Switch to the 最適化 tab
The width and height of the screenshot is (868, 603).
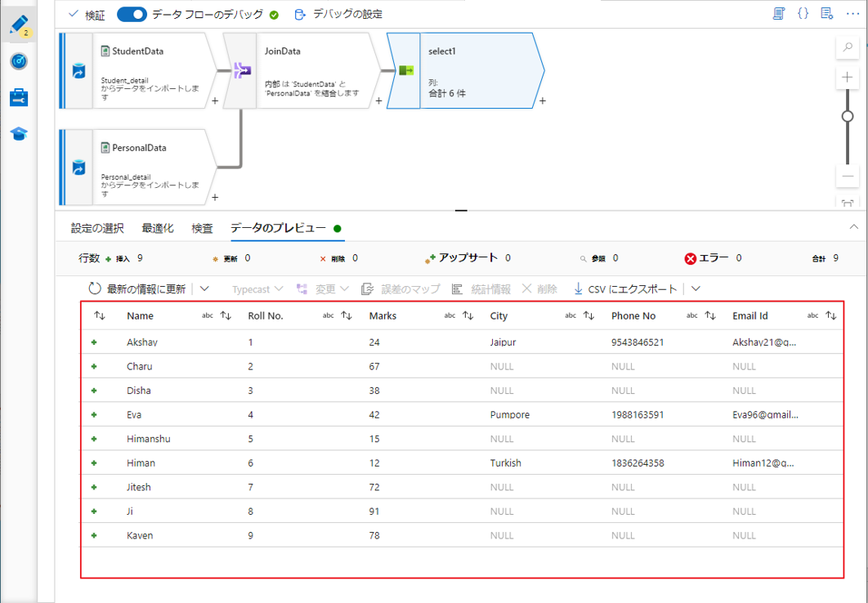pyautogui.click(x=158, y=228)
